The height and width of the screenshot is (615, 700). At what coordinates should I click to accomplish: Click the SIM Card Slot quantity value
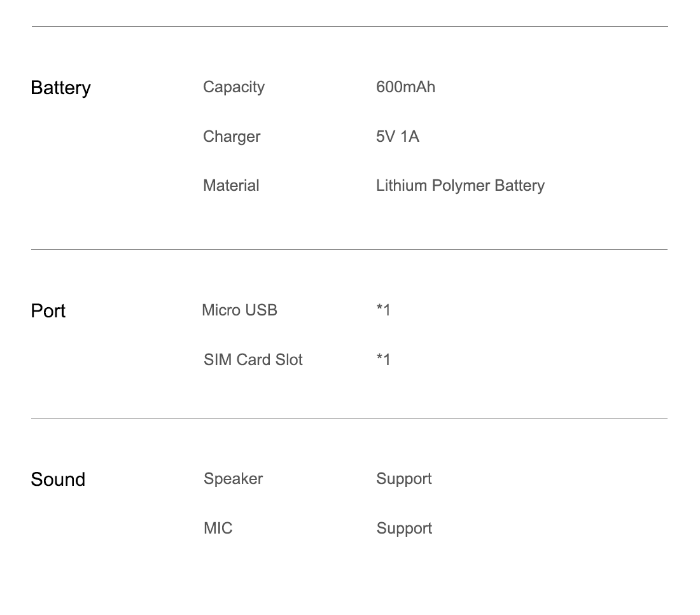click(x=383, y=360)
